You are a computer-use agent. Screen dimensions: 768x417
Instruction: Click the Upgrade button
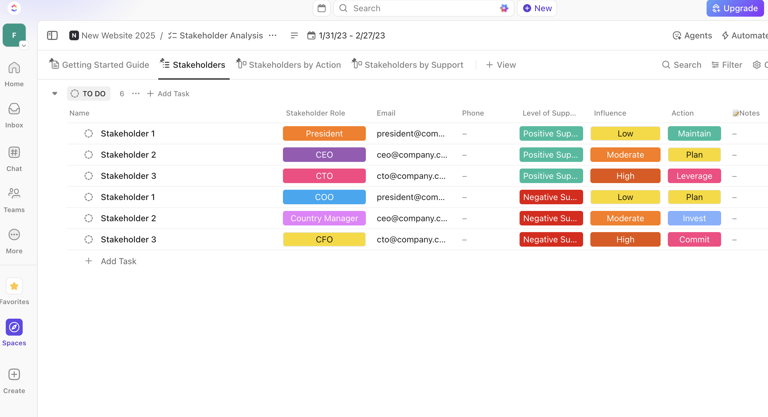click(735, 8)
